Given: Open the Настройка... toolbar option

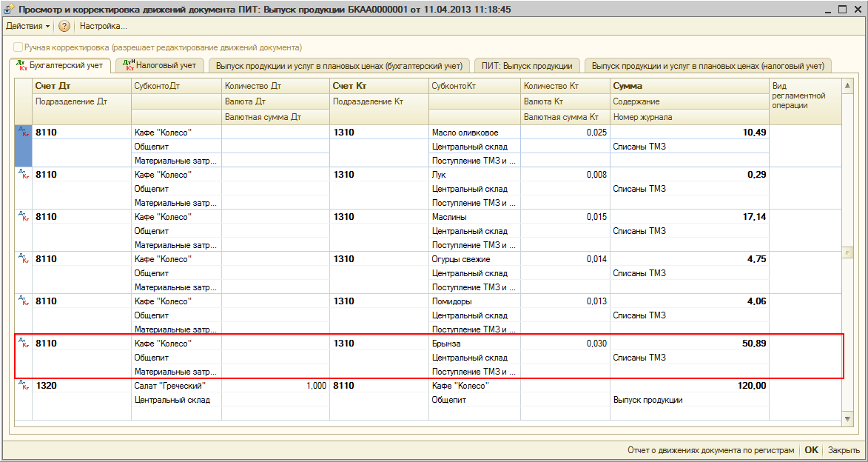Looking at the screenshot, I should (x=103, y=26).
